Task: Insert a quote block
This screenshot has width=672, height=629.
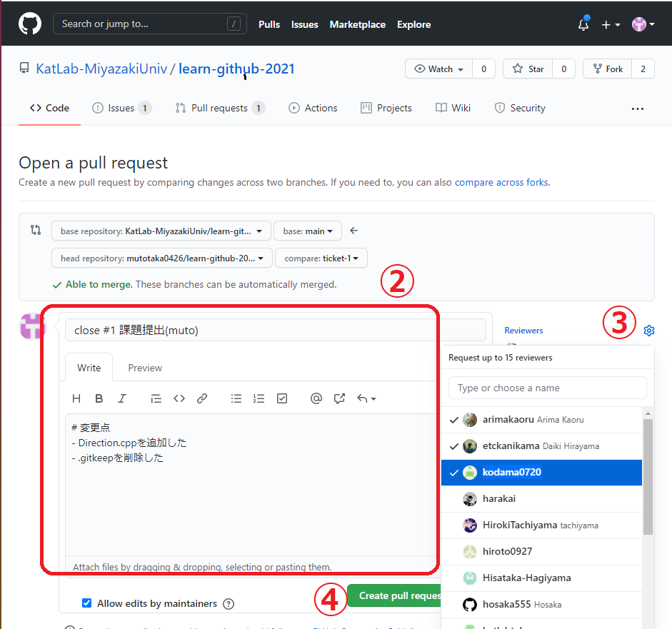Action: coord(156,398)
